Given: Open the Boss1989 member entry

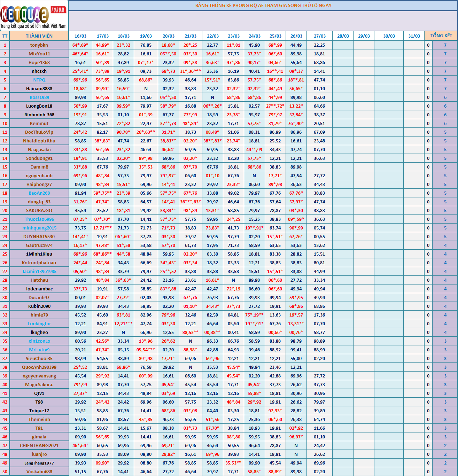Looking at the screenshot, I should [x=39, y=97].
